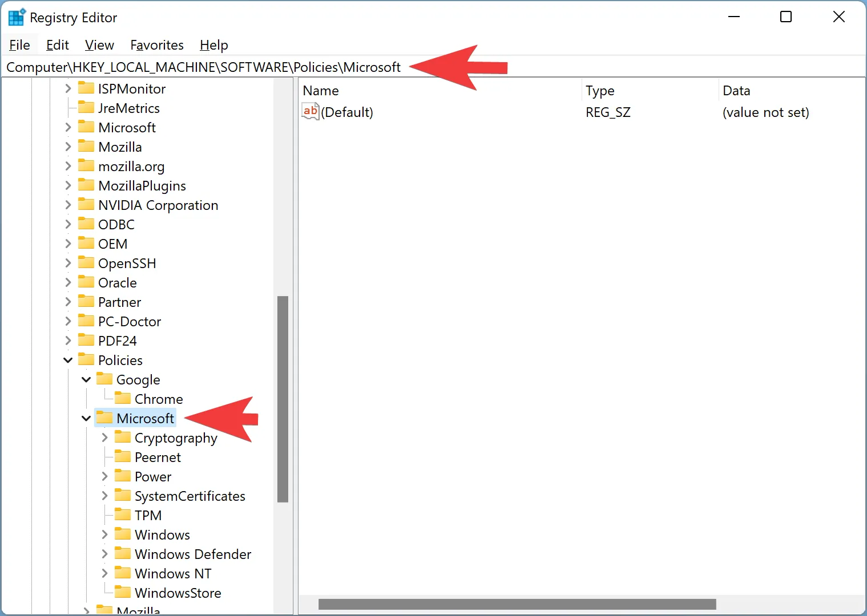The width and height of the screenshot is (867, 616).
Task: Click the Chrome folder icon under Google
Action: (123, 398)
